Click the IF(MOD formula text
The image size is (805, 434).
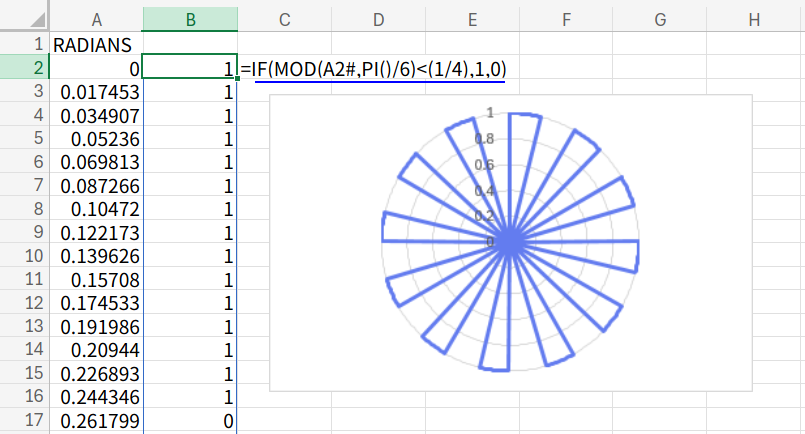tap(379, 68)
